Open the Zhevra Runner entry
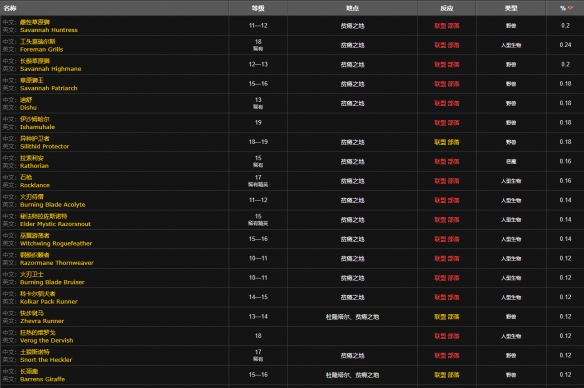This screenshot has width=584, height=388. (x=42, y=321)
